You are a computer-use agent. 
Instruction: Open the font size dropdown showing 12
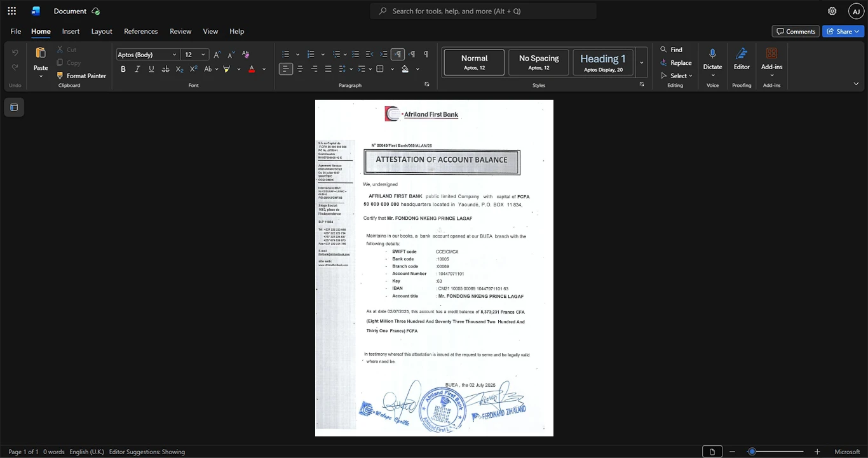click(195, 55)
